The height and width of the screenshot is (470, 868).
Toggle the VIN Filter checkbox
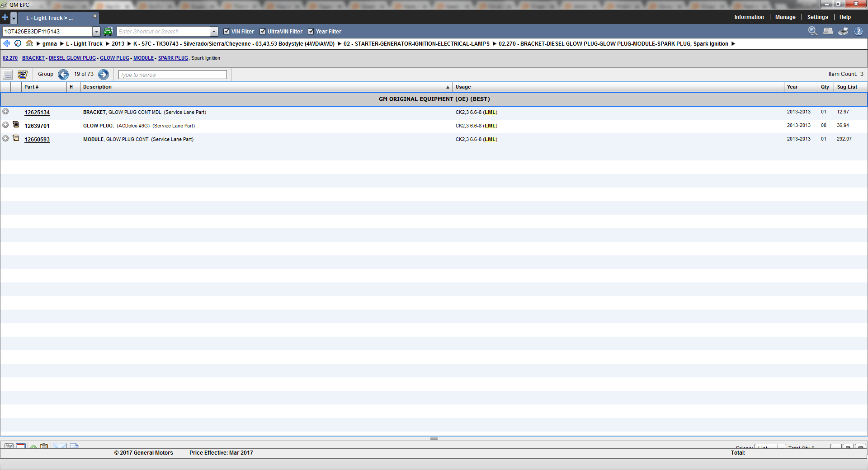coord(226,31)
